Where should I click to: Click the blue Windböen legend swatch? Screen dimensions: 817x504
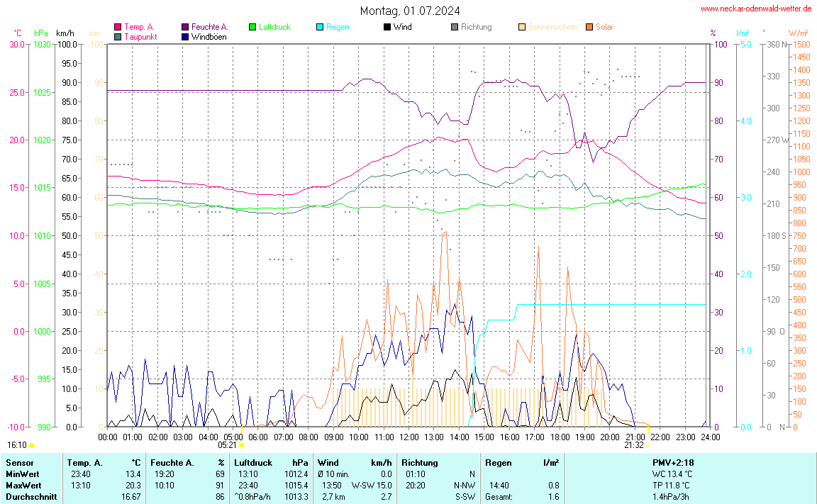click(186, 37)
